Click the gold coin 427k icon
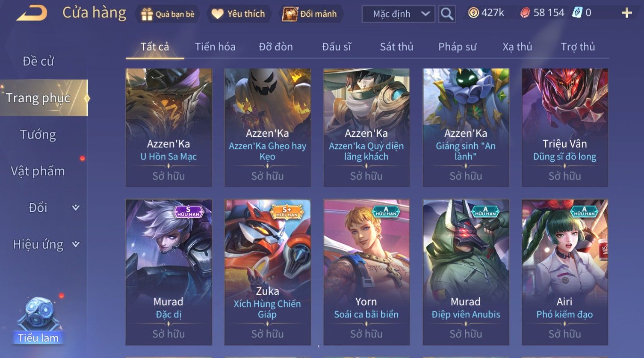Viewport: 644px width, 358px height. point(473,13)
